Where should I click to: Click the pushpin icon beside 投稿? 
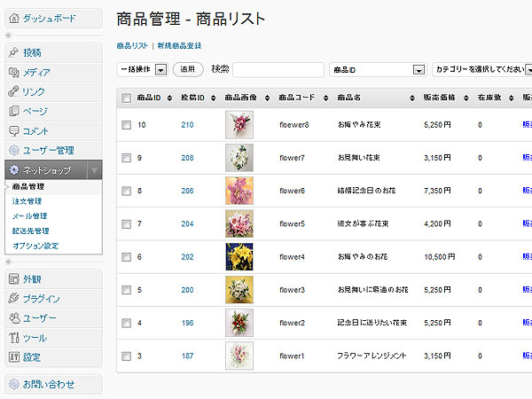13,52
